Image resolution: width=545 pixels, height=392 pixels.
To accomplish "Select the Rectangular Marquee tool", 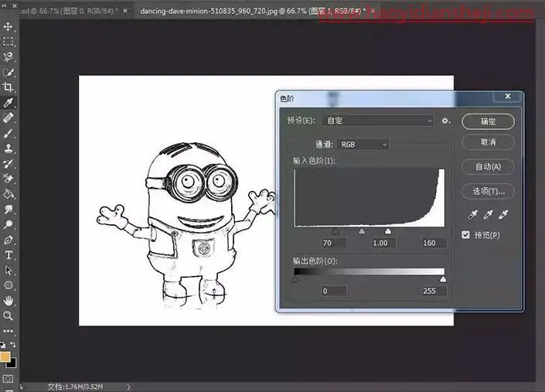I will (x=8, y=42).
